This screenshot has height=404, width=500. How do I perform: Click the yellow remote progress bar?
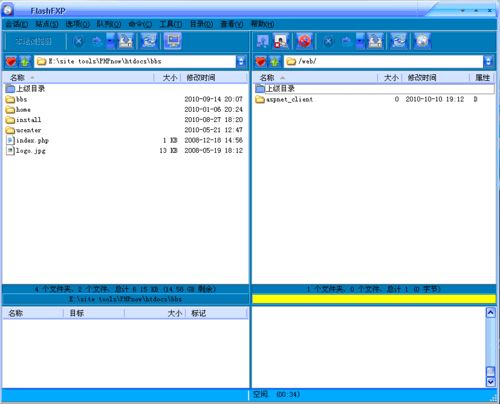374,299
